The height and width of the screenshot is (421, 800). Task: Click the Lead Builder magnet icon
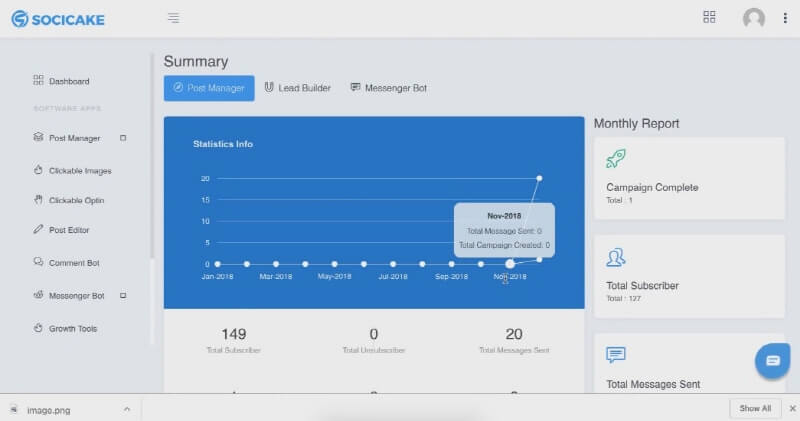coord(269,87)
